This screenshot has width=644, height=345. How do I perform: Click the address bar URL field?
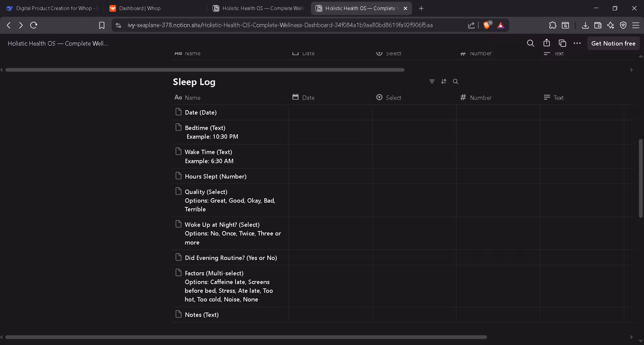(280, 25)
